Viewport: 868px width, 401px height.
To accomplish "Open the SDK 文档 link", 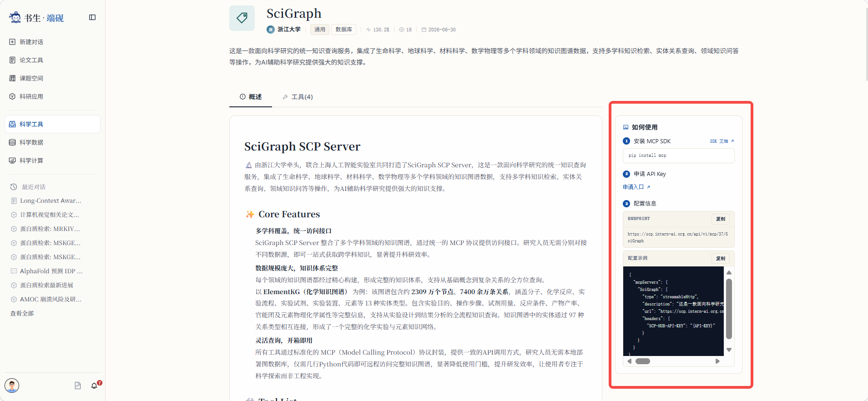I will coord(722,141).
